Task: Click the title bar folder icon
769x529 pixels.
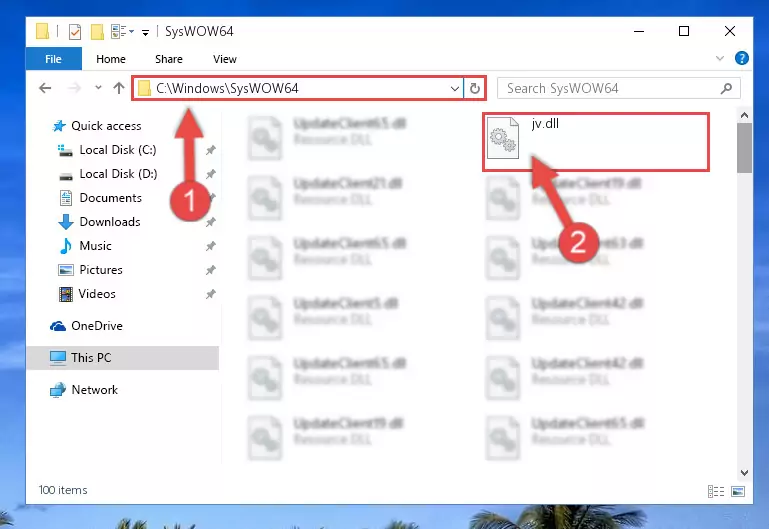Action: (42, 31)
